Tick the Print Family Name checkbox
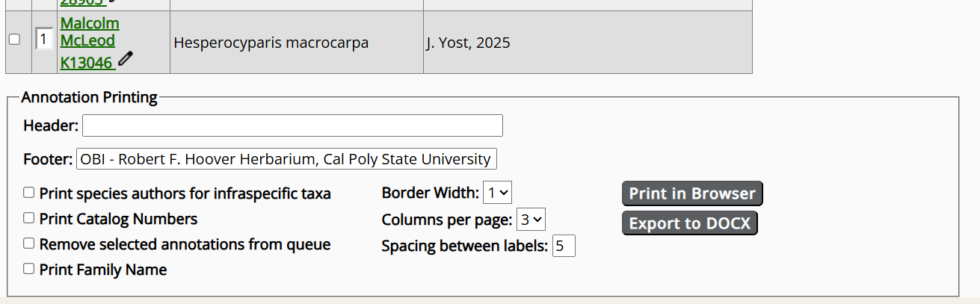This screenshot has width=980, height=304. (29, 269)
